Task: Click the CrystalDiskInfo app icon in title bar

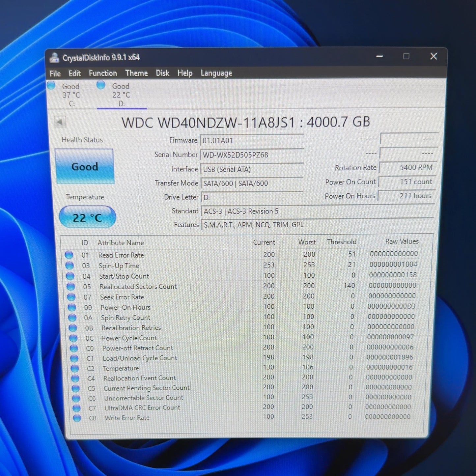Action: (x=54, y=58)
